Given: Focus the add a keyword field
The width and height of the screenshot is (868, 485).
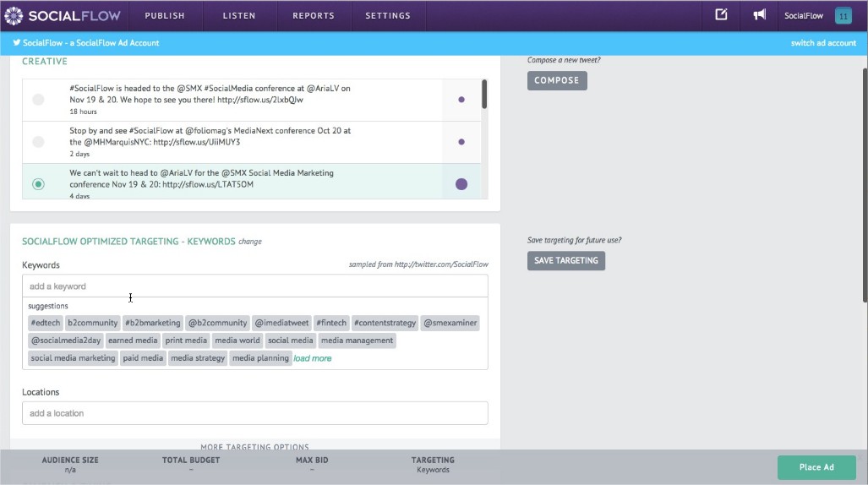Looking at the screenshot, I should coord(254,286).
